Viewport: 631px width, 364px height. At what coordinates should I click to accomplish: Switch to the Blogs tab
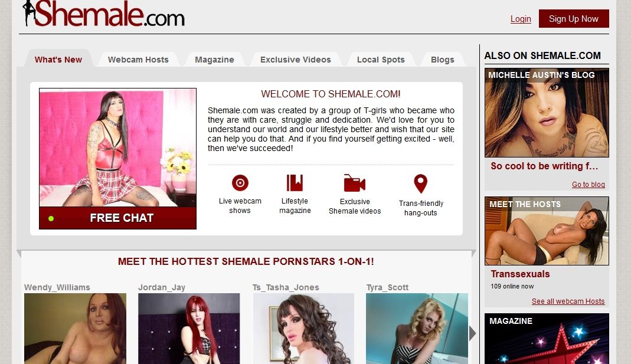coord(442,60)
